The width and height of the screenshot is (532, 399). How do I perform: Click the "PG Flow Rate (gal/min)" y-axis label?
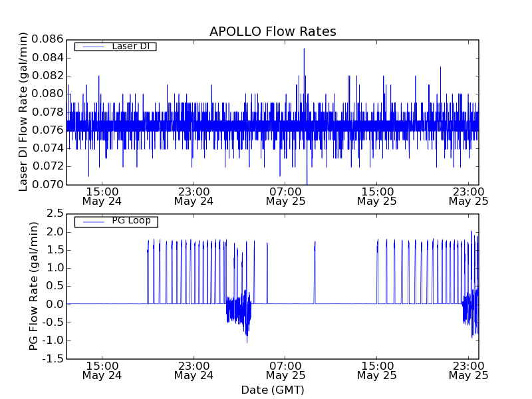pyautogui.click(x=34, y=286)
